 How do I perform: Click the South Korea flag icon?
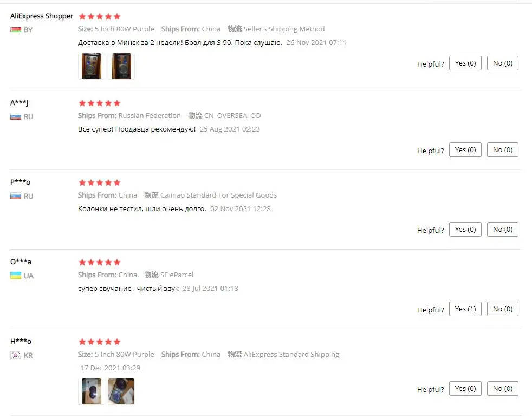click(x=16, y=355)
